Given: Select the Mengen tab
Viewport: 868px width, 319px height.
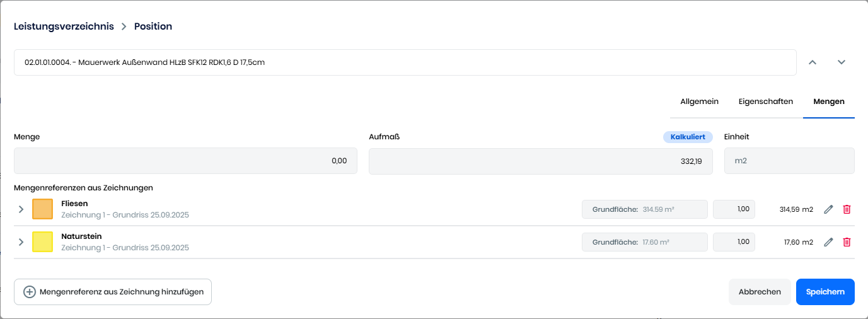Looking at the screenshot, I should (828, 101).
